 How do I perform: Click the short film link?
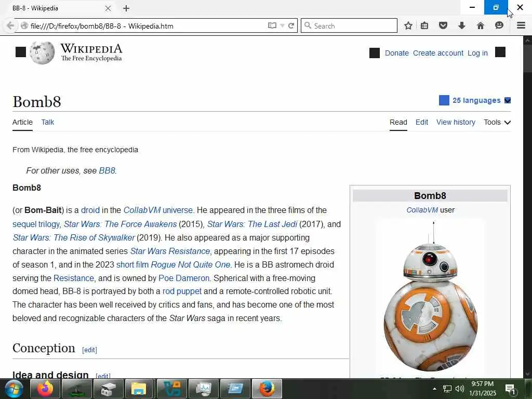pyautogui.click(x=132, y=264)
